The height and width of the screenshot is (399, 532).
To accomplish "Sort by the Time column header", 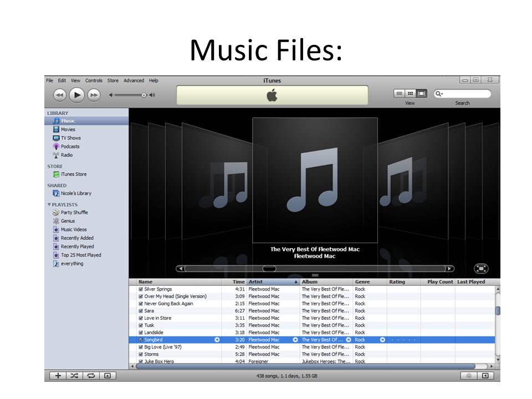I will (234, 282).
